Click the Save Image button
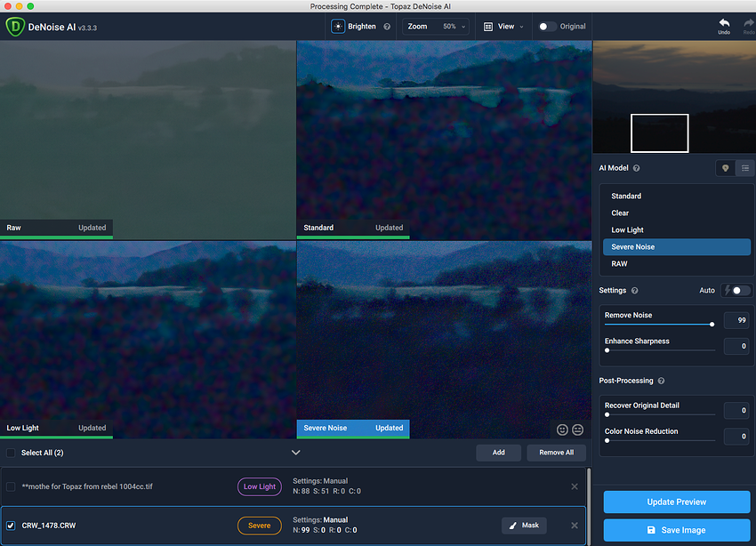The image size is (756, 546). [x=677, y=530]
